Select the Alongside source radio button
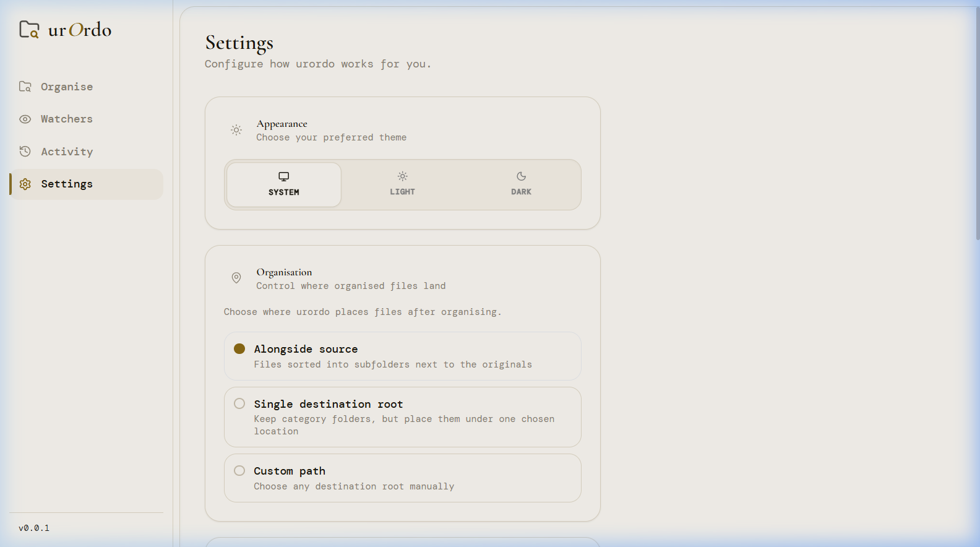Screen dimensions: 980x547 pyautogui.click(x=239, y=348)
